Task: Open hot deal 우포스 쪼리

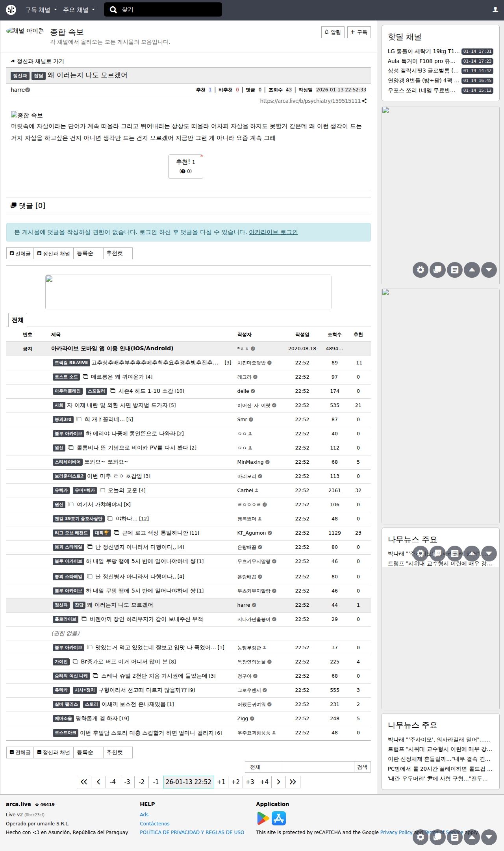Action: 422,90
